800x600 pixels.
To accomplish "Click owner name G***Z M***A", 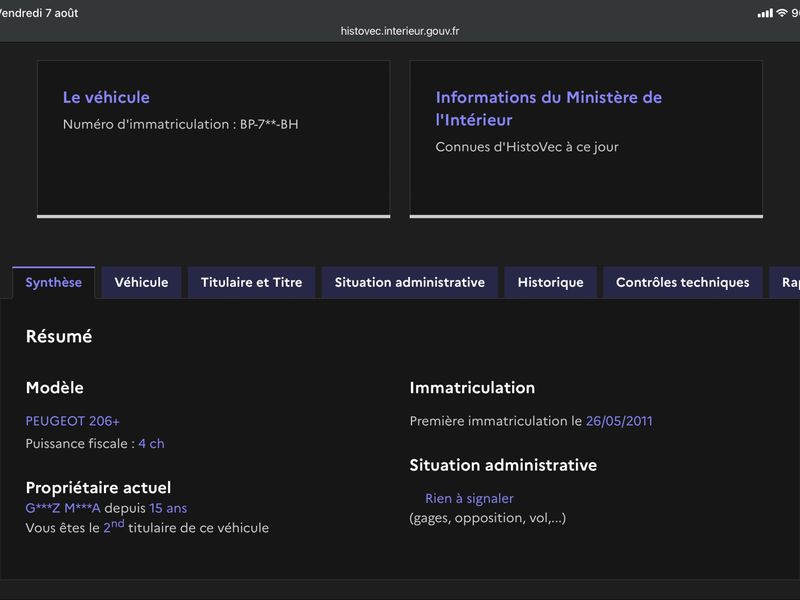I will tap(63, 508).
